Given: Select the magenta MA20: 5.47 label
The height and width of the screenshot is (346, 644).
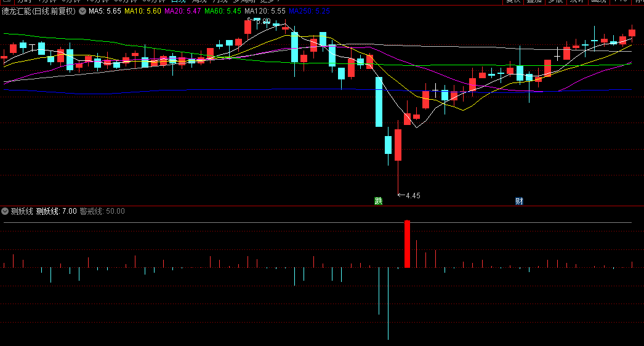Looking at the screenshot, I should point(183,11).
